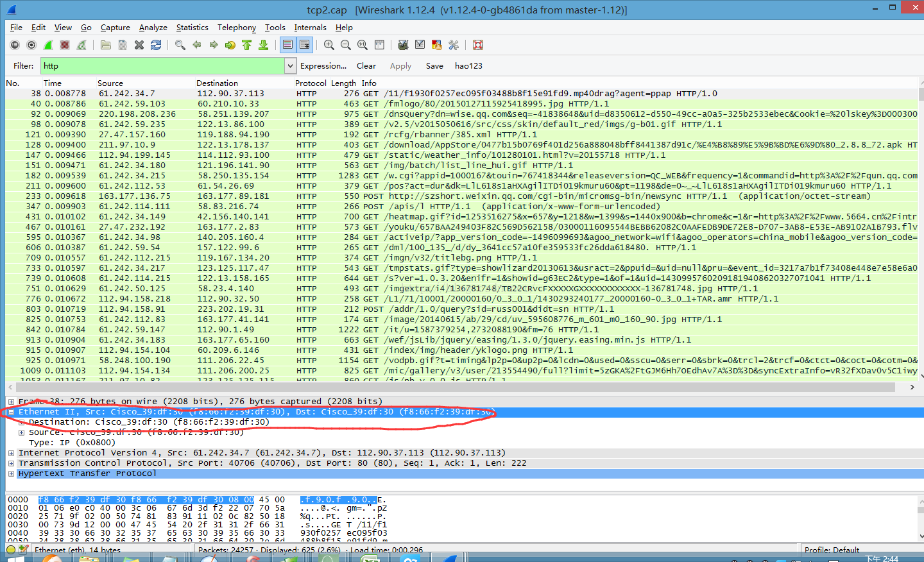Save the current filter
The image size is (924, 562).
coord(434,66)
